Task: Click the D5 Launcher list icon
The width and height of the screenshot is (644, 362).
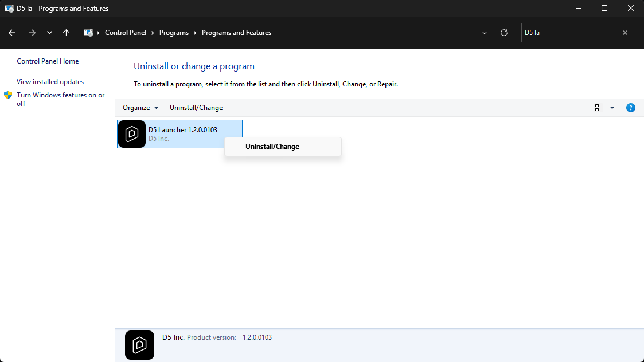Action: click(x=132, y=134)
